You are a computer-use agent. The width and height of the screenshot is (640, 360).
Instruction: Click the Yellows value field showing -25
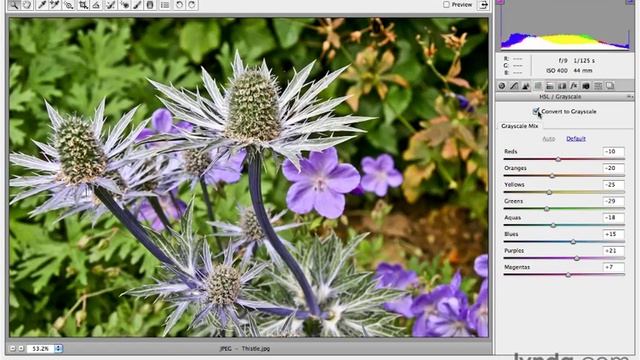[613, 184]
